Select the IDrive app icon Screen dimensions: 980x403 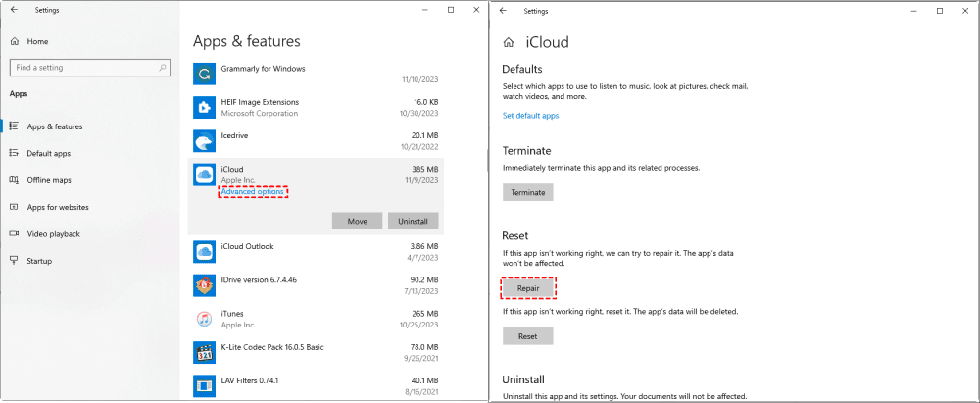205,285
